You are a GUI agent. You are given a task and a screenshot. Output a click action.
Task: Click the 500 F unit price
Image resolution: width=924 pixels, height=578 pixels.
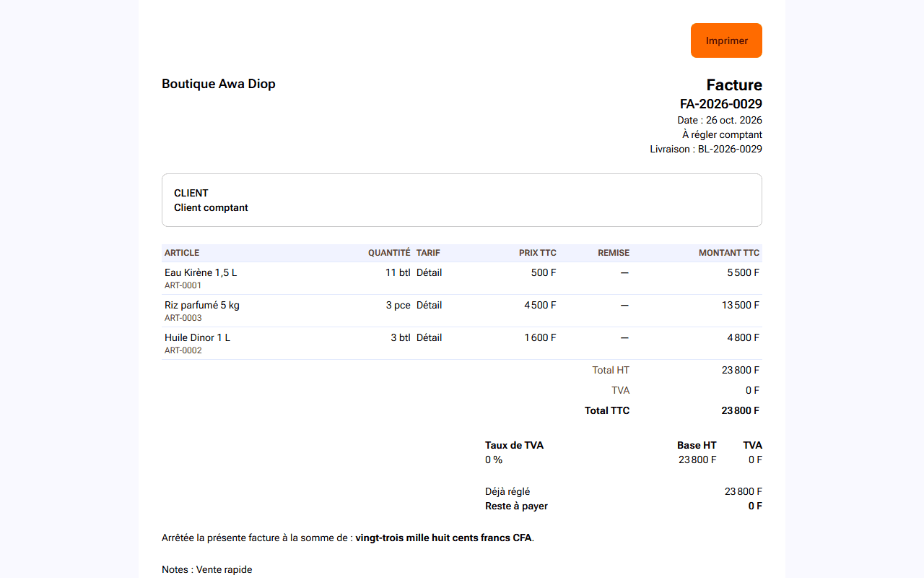[544, 272]
